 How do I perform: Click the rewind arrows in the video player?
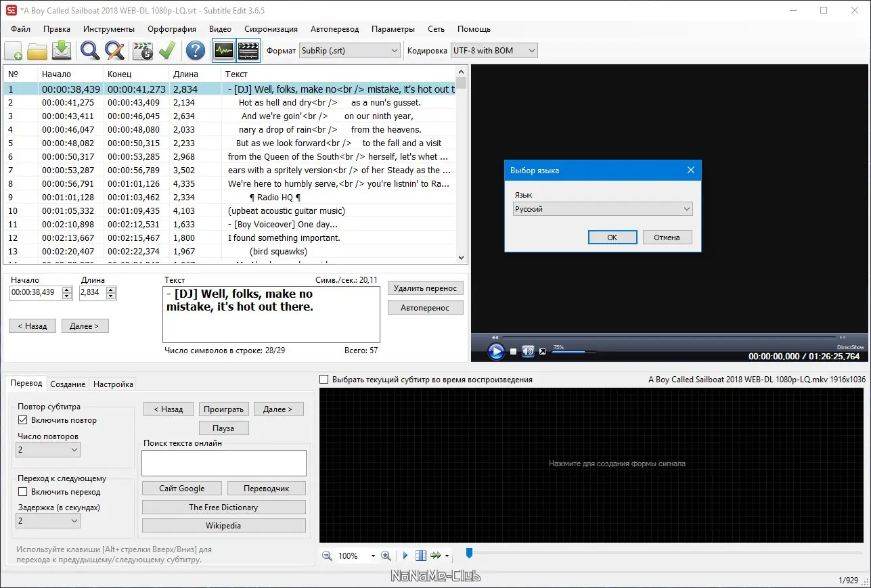point(495,337)
